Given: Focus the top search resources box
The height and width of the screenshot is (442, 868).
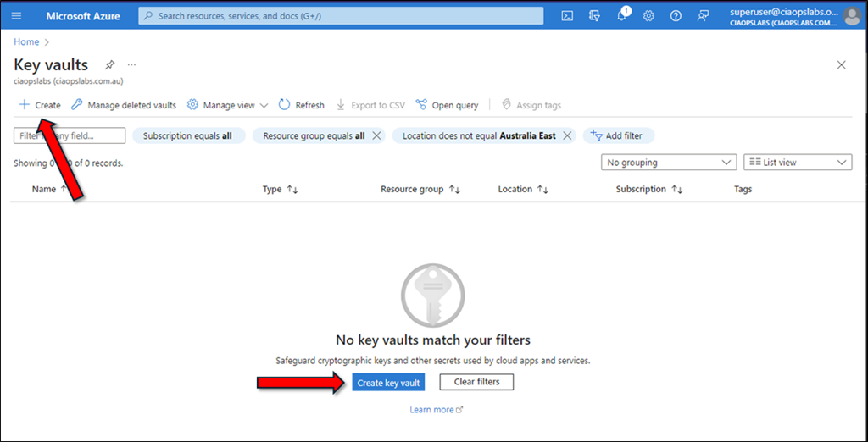Looking at the screenshot, I should point(341,16).
